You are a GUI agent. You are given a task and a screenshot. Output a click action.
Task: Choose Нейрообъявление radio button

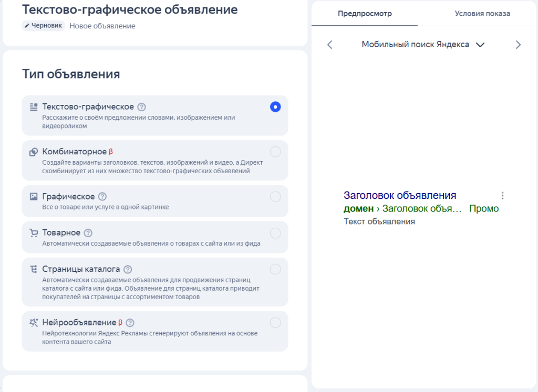click(x=275, y=323)
